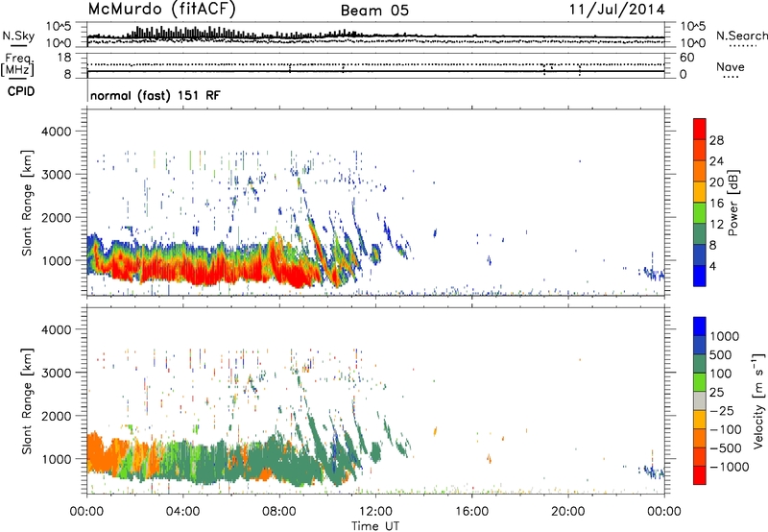Screen dimensions: 768x532
Task: Click the 'McMurdo (fitACF)' title text
Action: pos(161,10)
